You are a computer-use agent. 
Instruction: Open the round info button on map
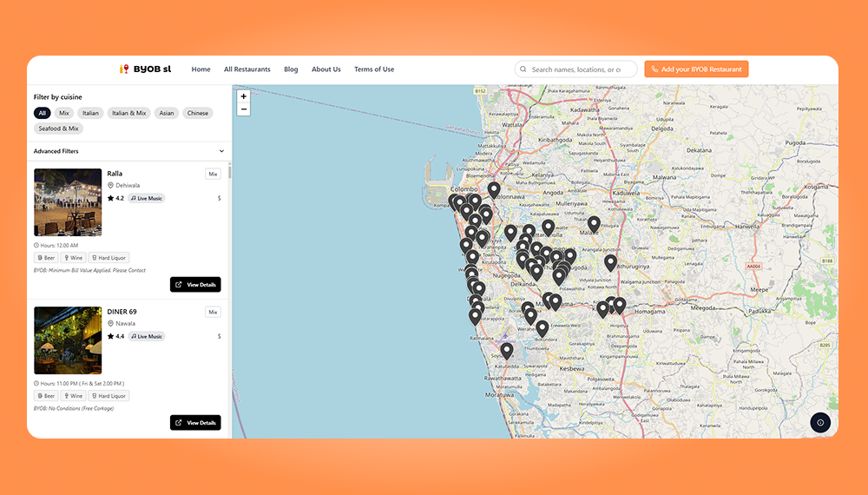[x=820, y=422]
